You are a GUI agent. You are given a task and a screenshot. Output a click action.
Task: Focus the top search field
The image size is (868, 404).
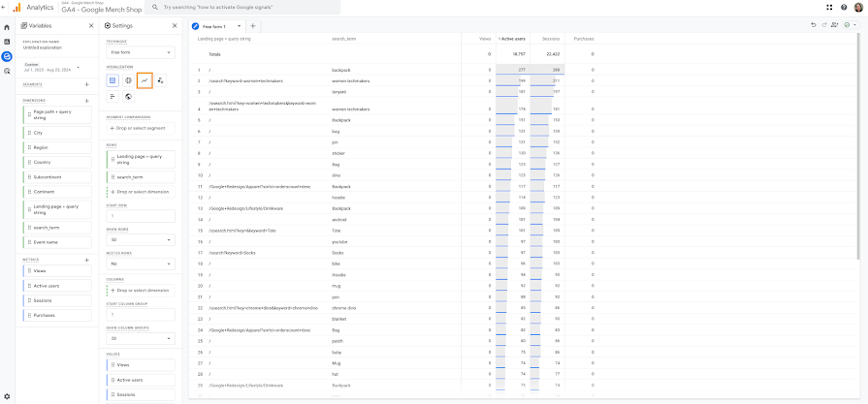pos(242,8)
